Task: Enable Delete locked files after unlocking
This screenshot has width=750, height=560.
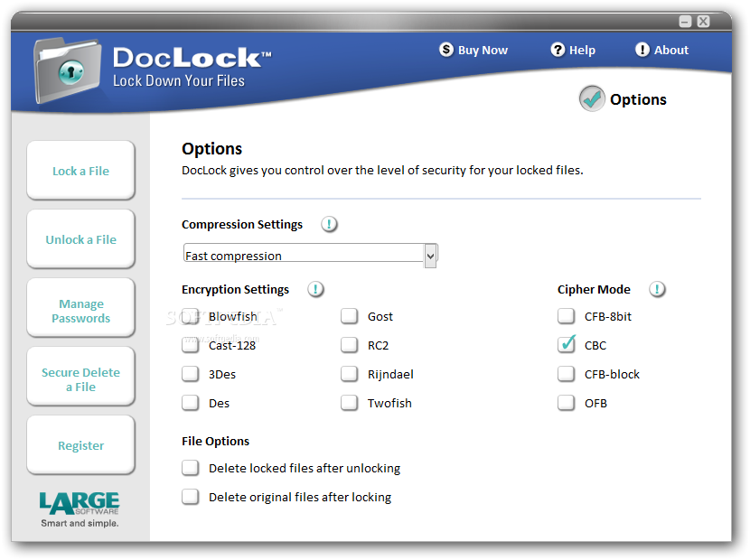Action: pyautogui.click(x=191, y=468)
